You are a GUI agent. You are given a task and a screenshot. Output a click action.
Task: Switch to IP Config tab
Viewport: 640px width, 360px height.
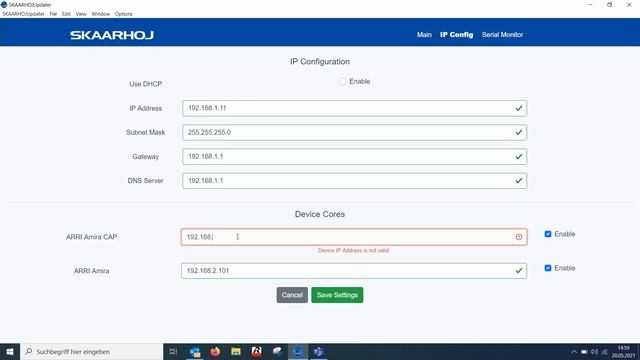coord(456,35)
